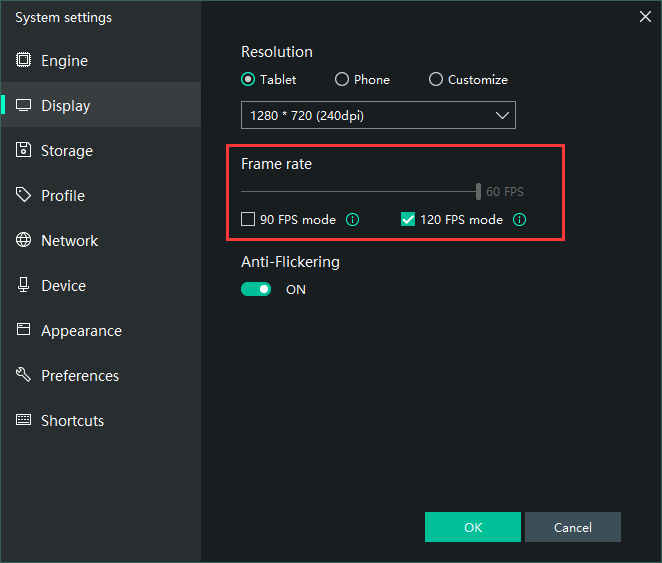Show info tooltip for 120 FPS mode
This screenshot has width=662, height=563.
(x=519, y=220)
